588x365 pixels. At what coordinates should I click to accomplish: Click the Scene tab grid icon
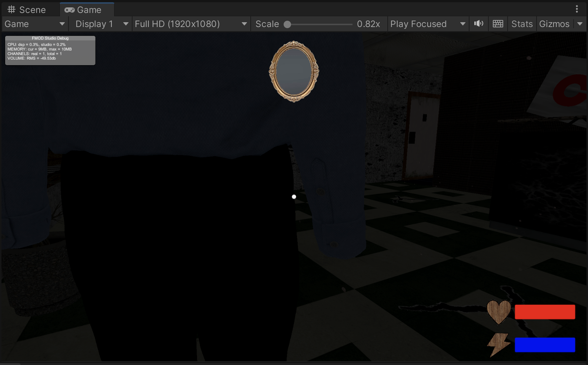tap(11, 10)
